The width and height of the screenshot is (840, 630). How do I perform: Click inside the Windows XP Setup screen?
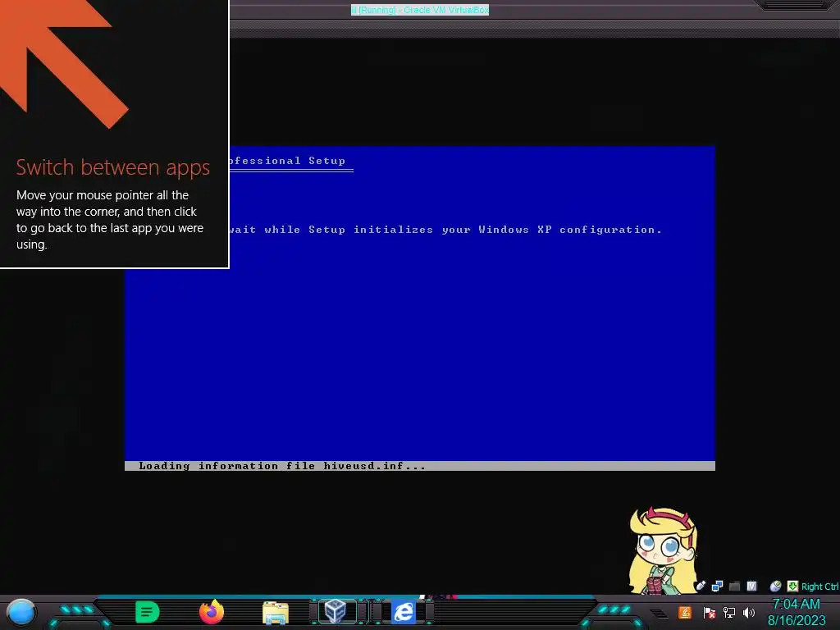419,308
